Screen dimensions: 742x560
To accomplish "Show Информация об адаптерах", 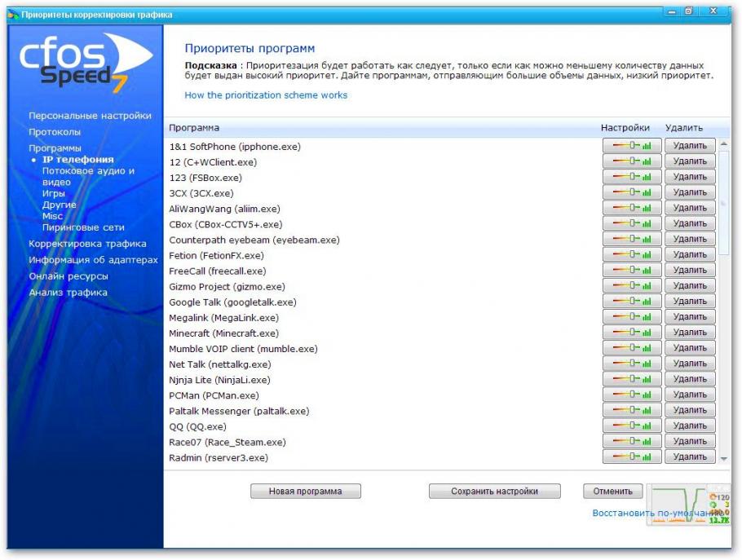I will tap(93, 260).
